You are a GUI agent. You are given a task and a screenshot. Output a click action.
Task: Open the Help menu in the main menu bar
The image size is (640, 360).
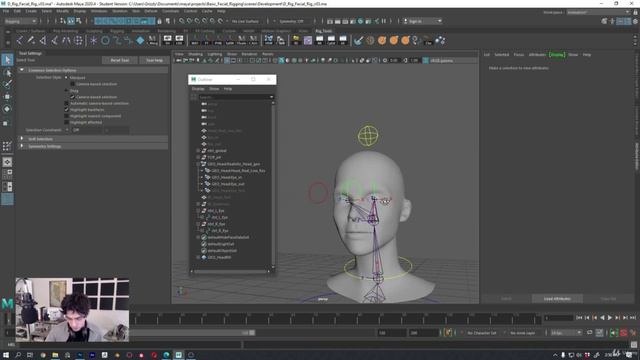click(x=221, y=11)
